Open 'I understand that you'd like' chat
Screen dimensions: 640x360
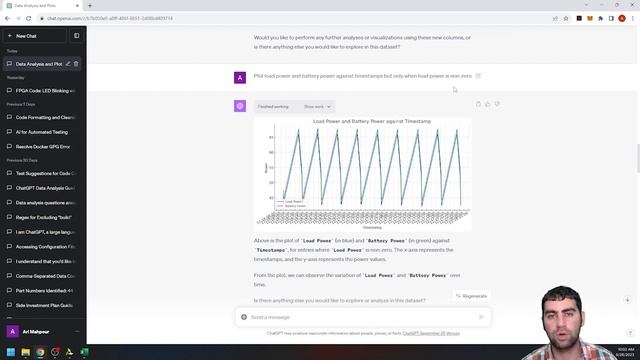click(x=42, y=262)
